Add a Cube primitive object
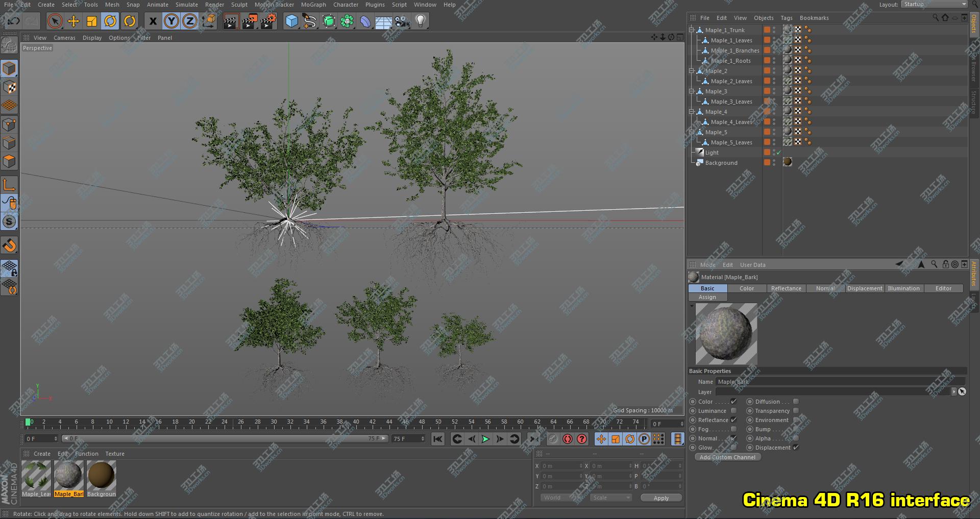 [x=291, y=21]
